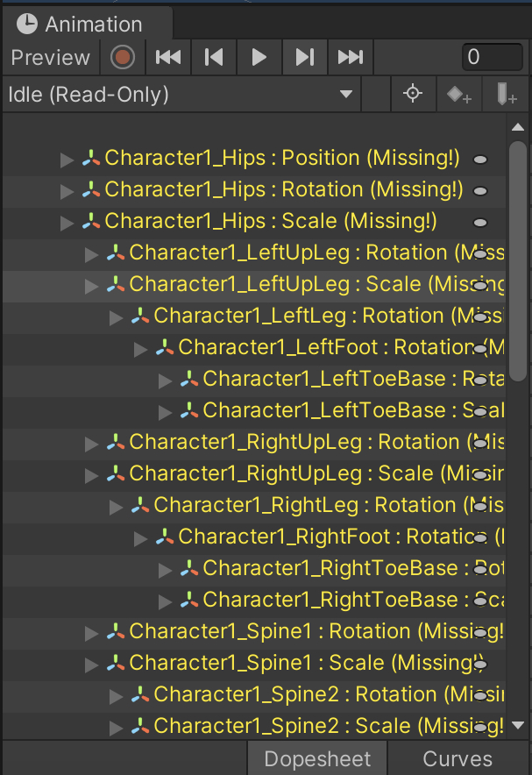
Task: Click the filter by selection icon
Action: [x=413, y=95]
